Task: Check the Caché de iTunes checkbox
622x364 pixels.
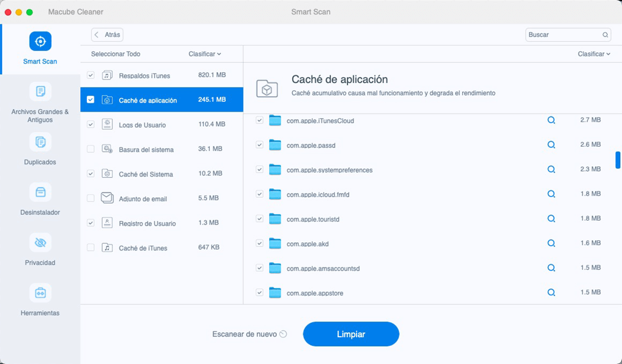Action: [91, 248]
